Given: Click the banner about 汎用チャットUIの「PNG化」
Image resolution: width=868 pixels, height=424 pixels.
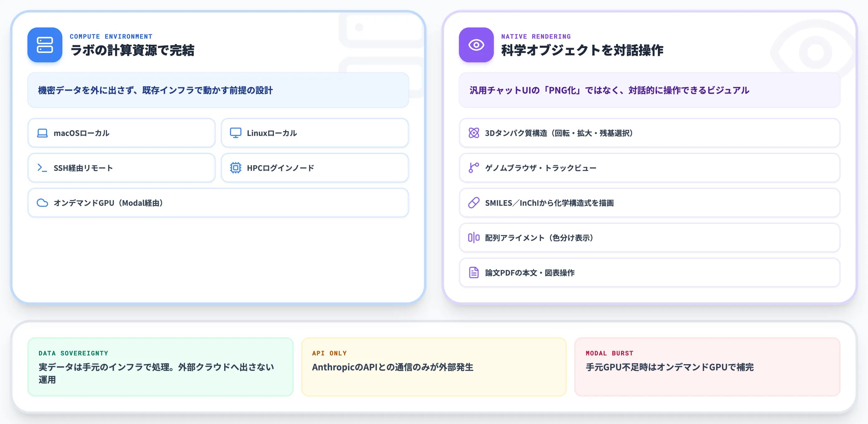Looking at the screenshot, I should pyautogui.click(x=649, y=90).
